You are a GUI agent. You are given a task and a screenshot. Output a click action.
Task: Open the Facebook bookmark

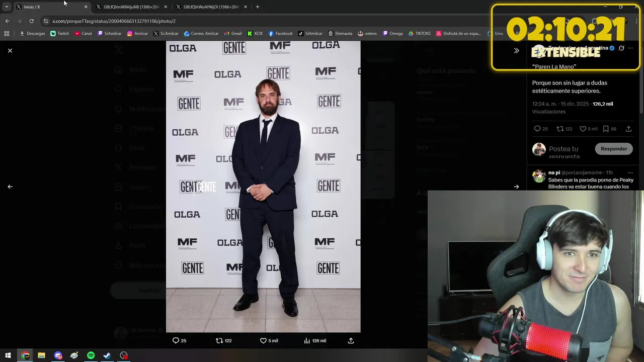pyautogui.click(x=280, y=34)
